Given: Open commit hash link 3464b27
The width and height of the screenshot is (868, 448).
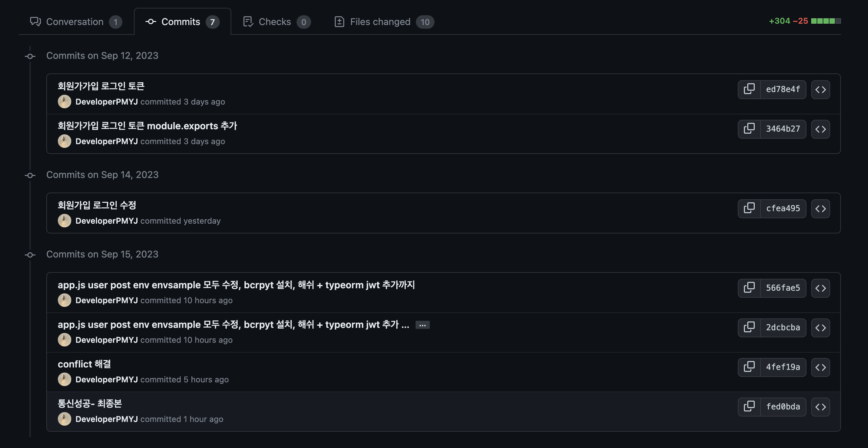Looking at the screenshot, I should (x=783, y=129).
